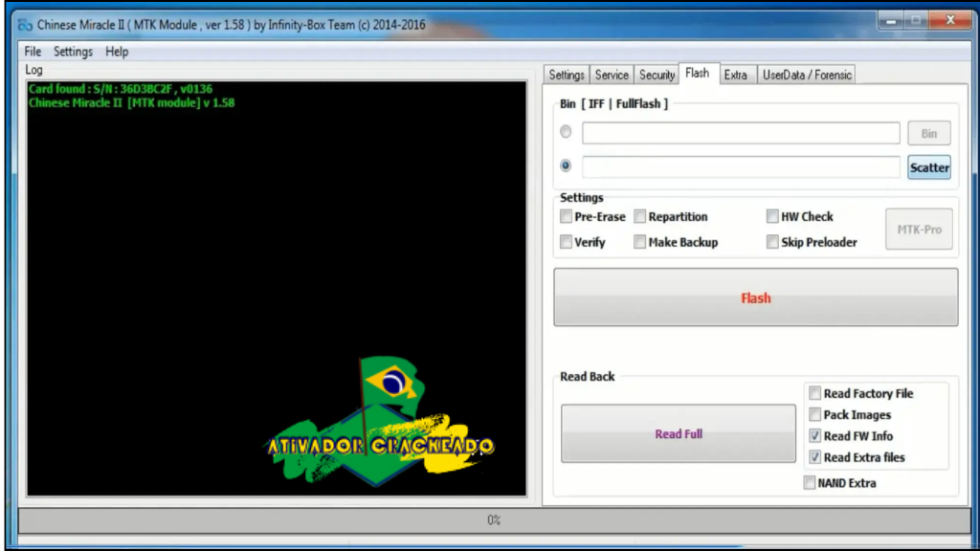Click the Read Full button
Viewport: 980px width, 551px height.
click(679, 433)
